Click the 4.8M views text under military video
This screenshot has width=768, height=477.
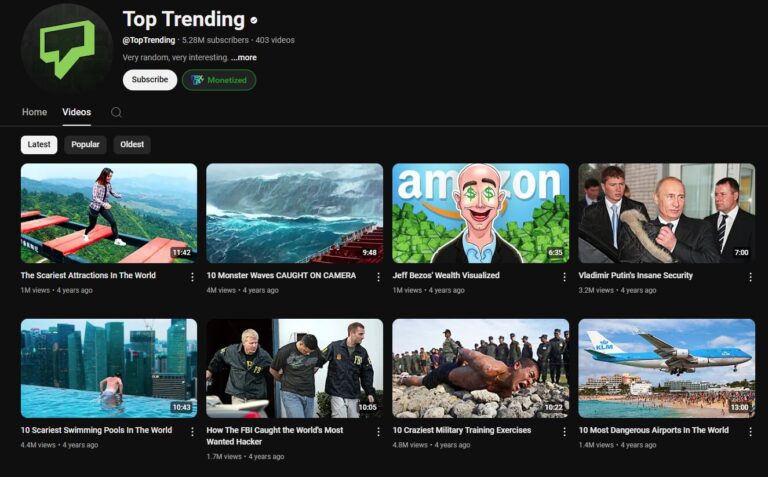click(410, 445)
